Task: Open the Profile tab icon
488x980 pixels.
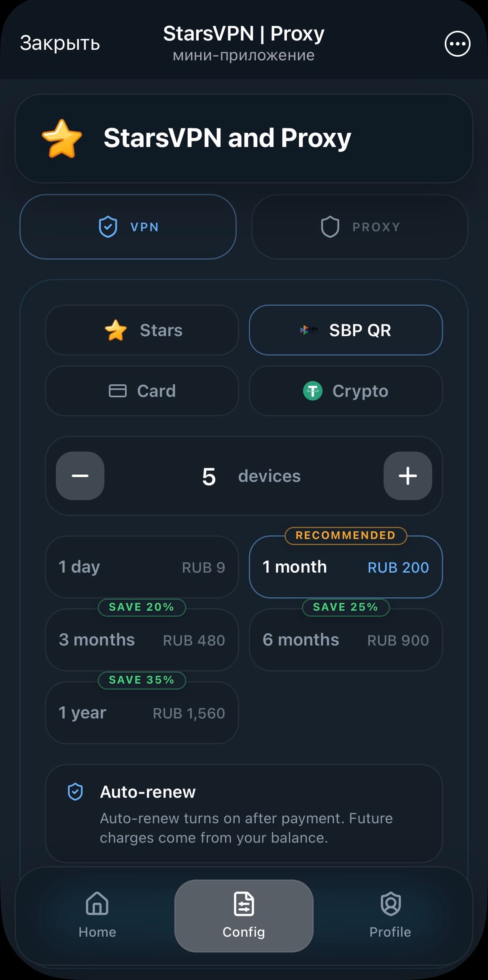Action: click(390, 903)
